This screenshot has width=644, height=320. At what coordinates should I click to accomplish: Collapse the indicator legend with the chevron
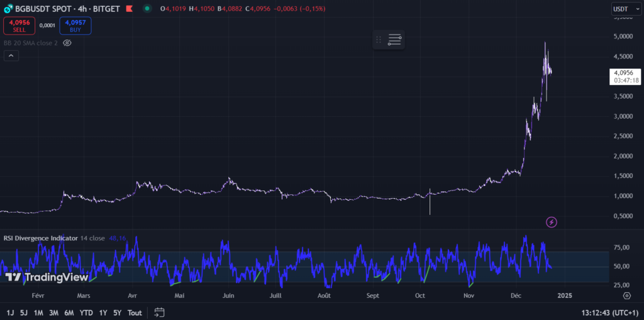11,55
